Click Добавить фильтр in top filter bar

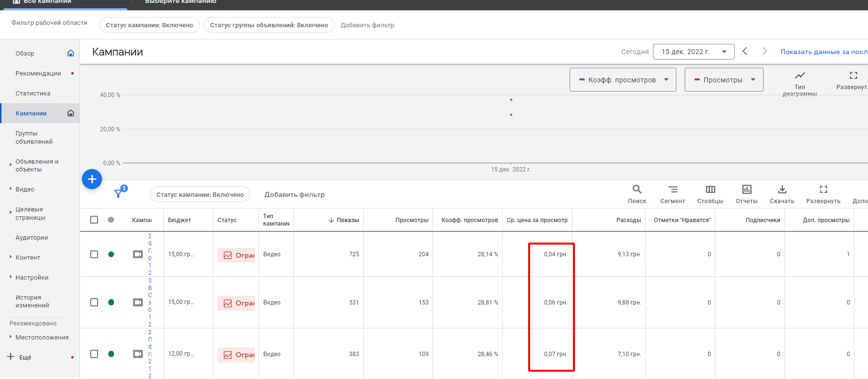click(x=367, y=25)
